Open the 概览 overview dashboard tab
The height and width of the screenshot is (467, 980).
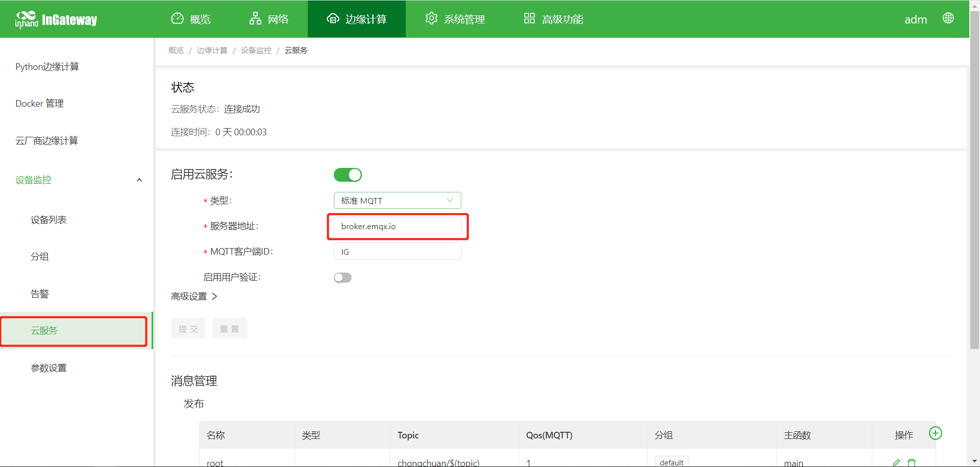point(191,19)
